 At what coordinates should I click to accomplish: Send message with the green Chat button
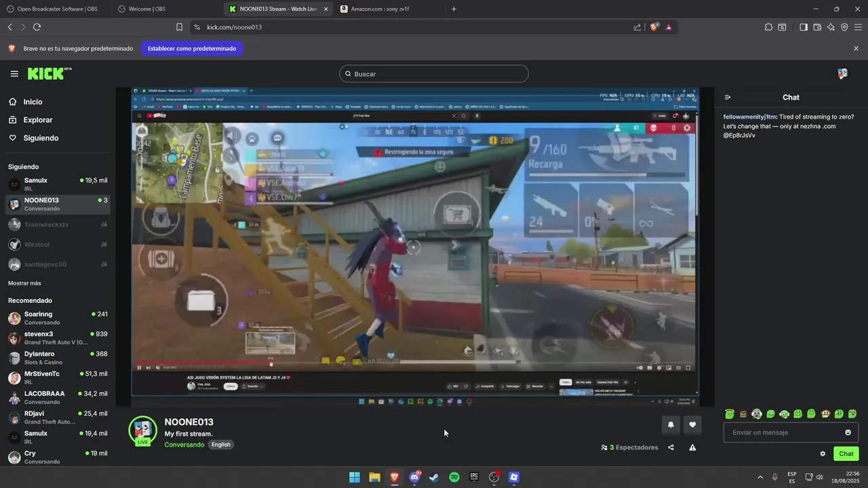[846, 454]
